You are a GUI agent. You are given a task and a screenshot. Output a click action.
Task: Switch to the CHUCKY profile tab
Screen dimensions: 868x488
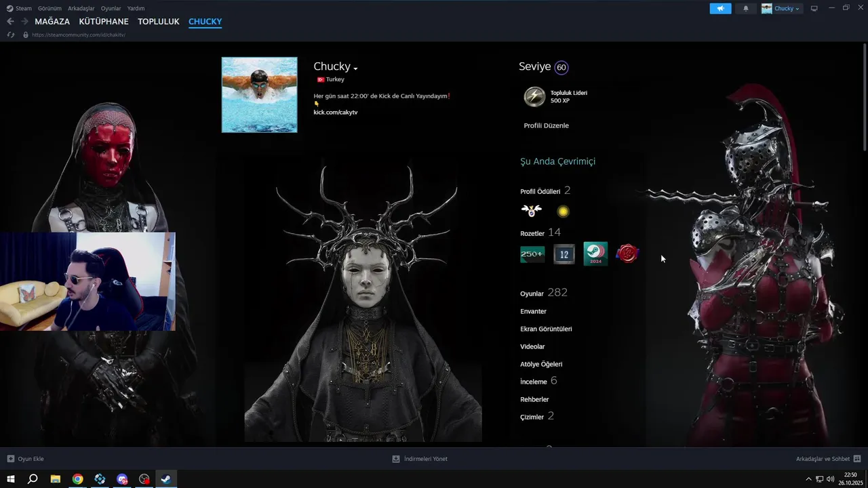point(205,22)
